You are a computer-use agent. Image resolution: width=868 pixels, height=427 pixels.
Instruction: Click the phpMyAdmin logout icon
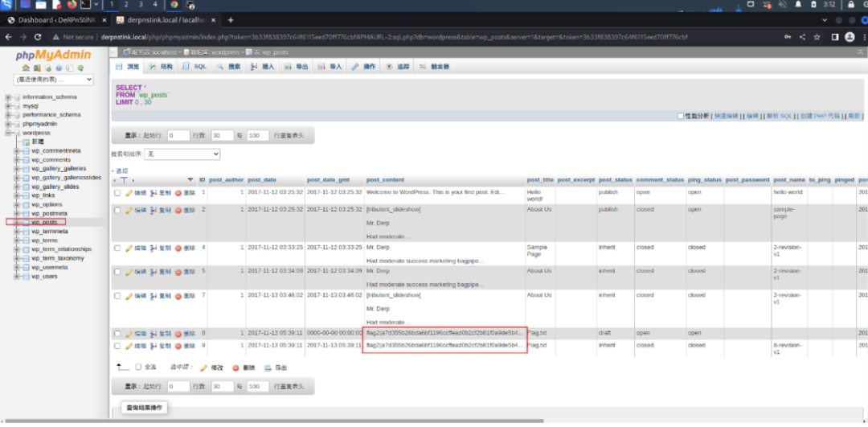36,68
